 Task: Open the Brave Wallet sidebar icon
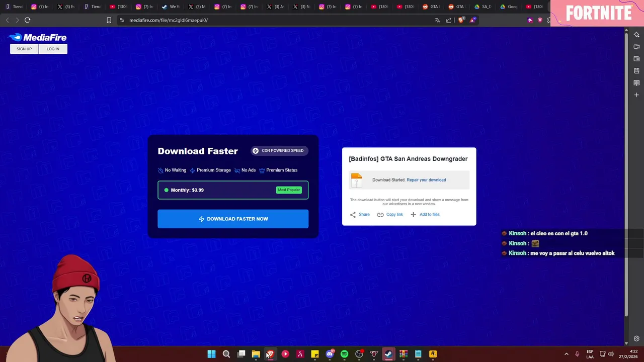[636, 59]
